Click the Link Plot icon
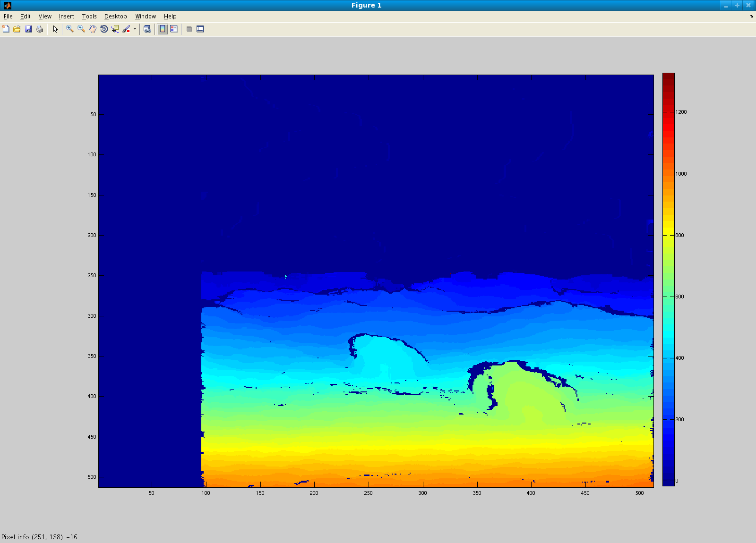This screenshot has width=756, height=543. click(x=147, y=29)
